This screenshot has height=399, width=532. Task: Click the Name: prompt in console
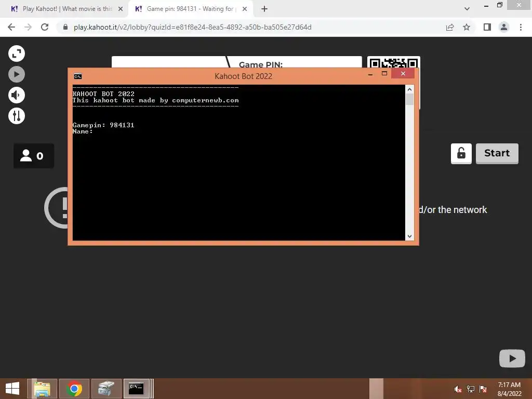[x=83, y=131]
